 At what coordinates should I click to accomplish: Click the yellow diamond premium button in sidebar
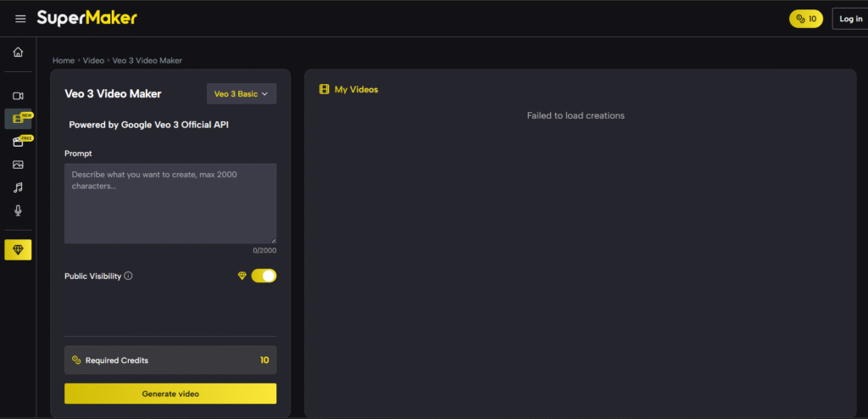pos(18,249)
